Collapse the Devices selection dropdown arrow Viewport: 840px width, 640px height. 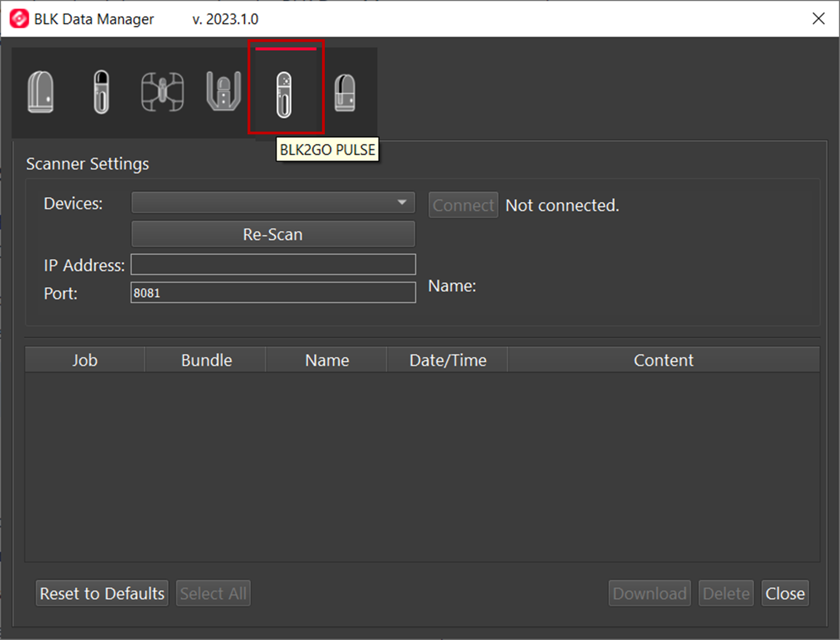pyautogui.click(x=402, y=203)
